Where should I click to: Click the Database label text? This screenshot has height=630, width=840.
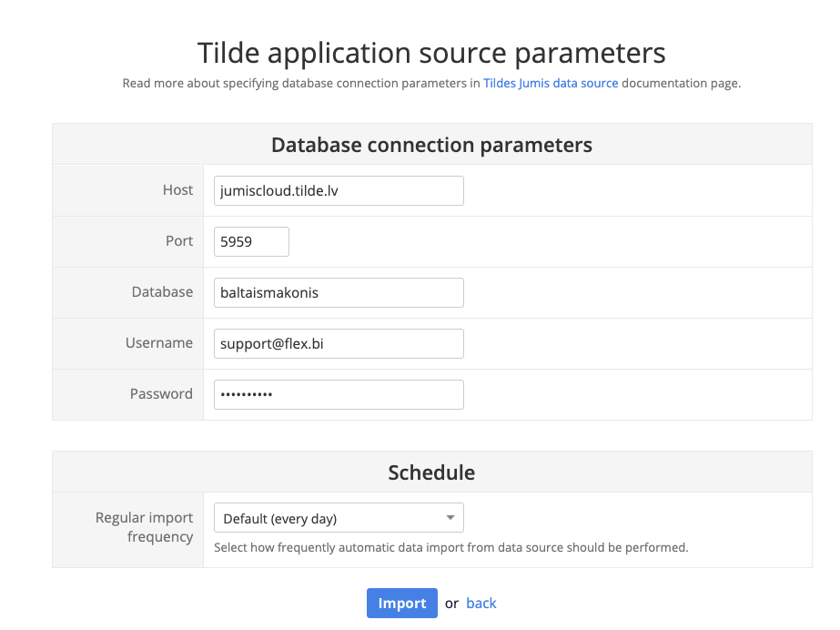pos(162,292)
